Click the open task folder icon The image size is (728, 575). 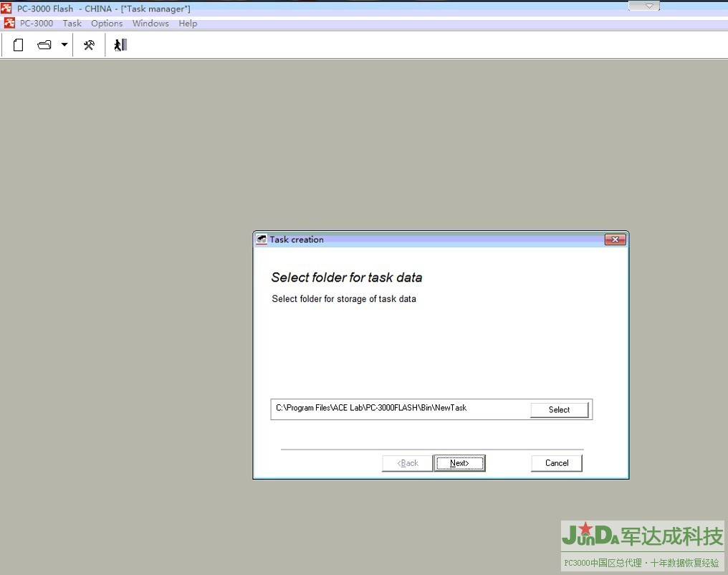[44, 45]
